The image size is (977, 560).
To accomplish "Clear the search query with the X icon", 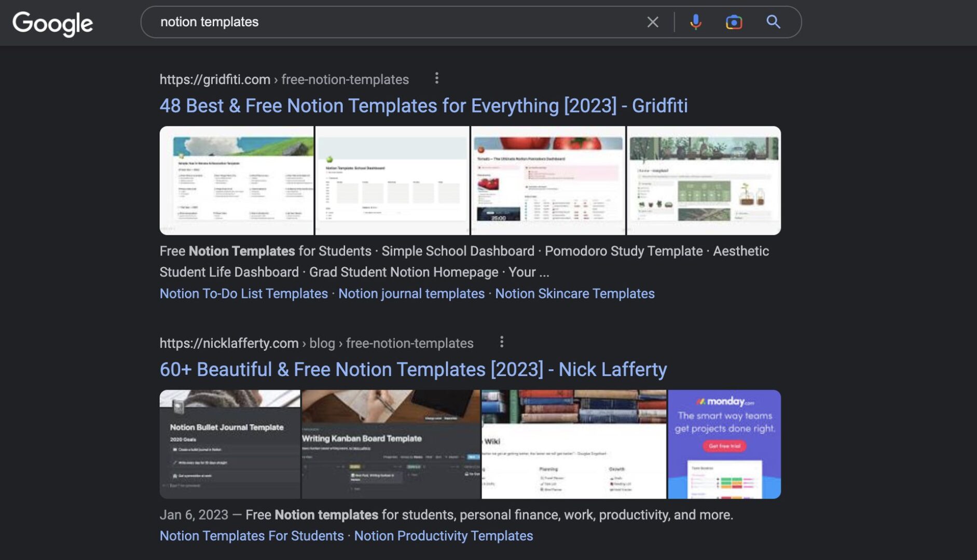I will [652, 22].
